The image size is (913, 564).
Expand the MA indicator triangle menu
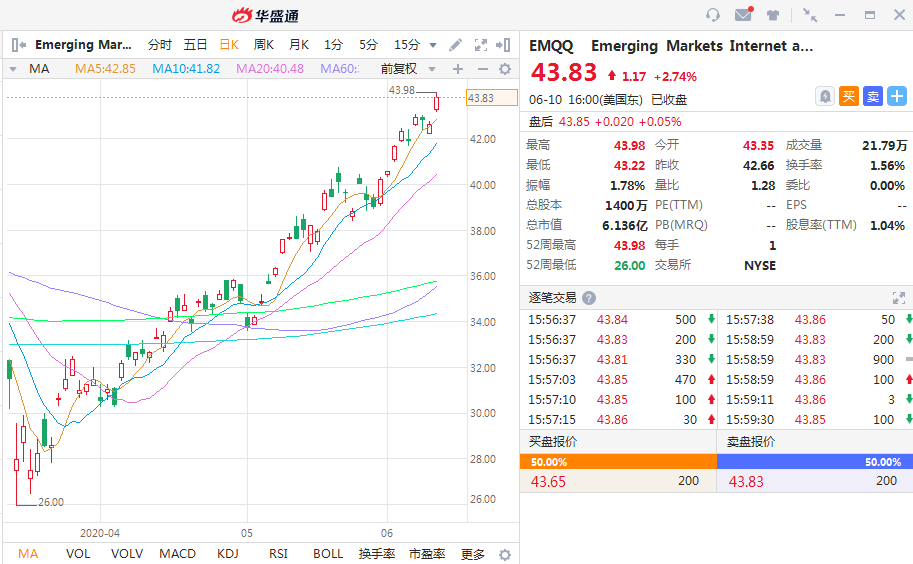(13, 69)
